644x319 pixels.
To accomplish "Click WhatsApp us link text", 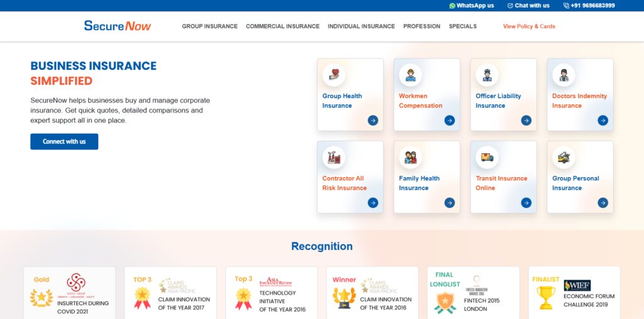I will 475,6.
